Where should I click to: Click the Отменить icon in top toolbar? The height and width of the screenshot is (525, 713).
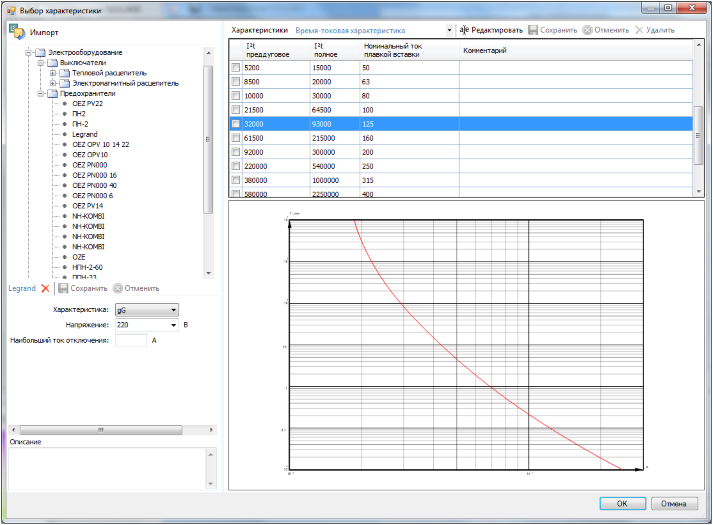click(x=587, y=30)
